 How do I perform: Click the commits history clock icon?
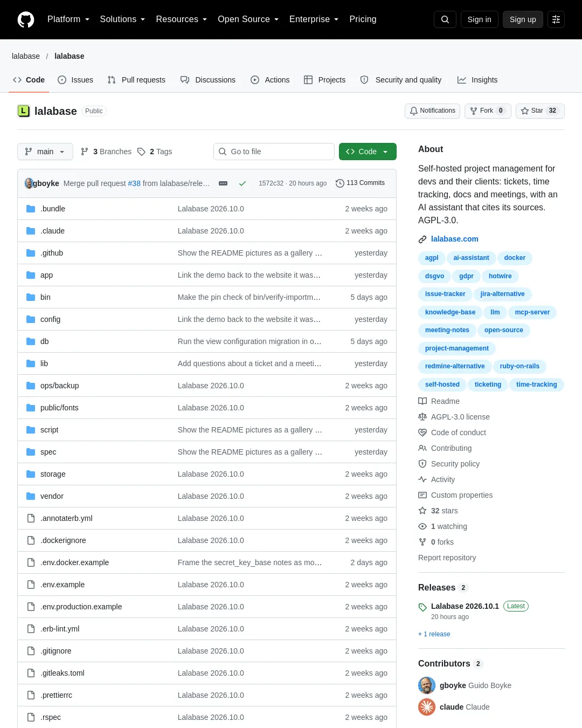[340, 183]
